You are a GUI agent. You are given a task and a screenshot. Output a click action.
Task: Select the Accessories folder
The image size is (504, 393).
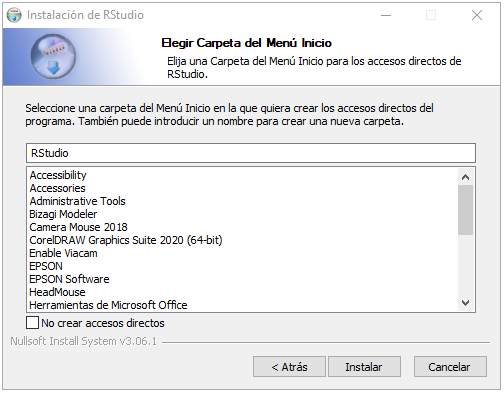coord(57,188)
